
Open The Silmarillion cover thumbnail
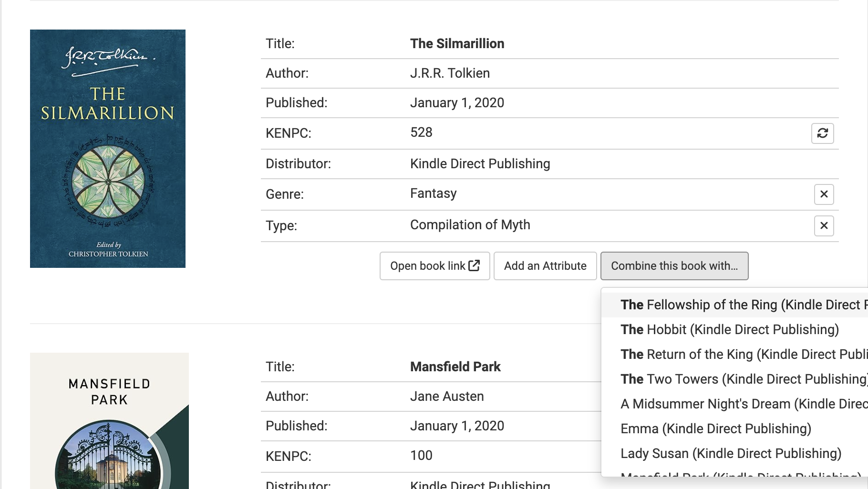(x=108, y=149)
